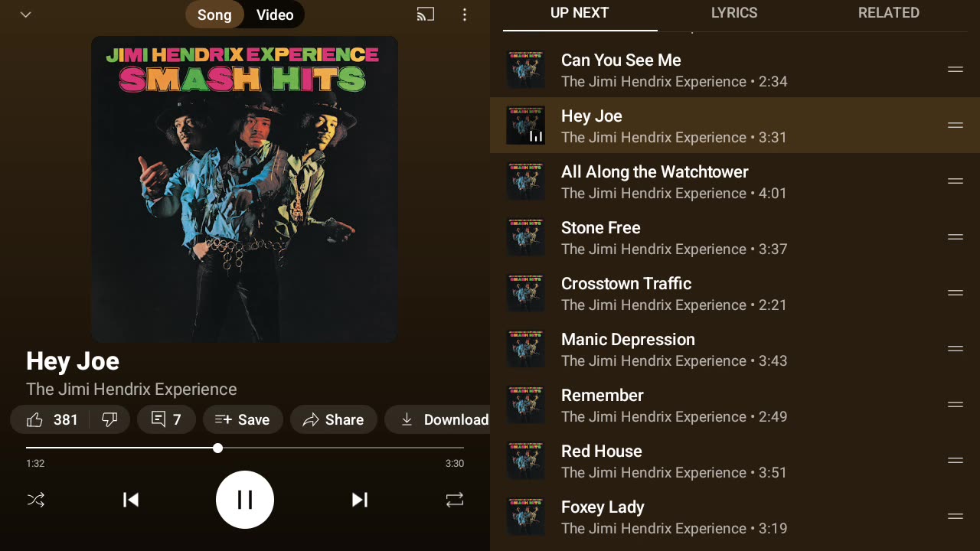Open the comments for this song
Viewport: 980px width, 551px height.
(x=166, y=419)
